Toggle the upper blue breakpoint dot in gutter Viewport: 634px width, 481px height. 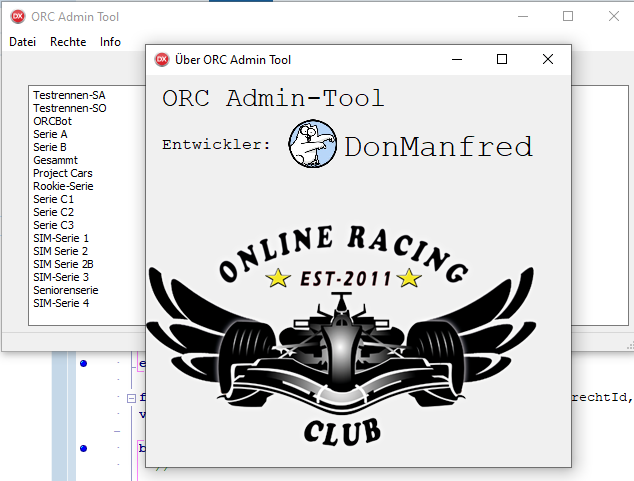point(83,363)
